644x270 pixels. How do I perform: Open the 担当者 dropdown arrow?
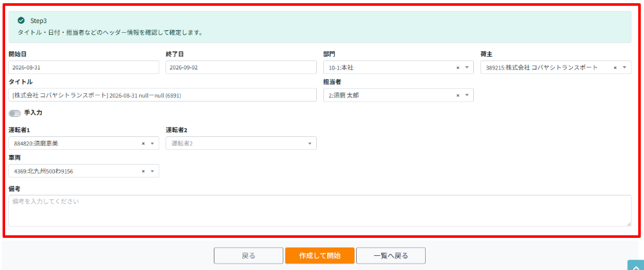pyautogui.click(x=466, y=95)
